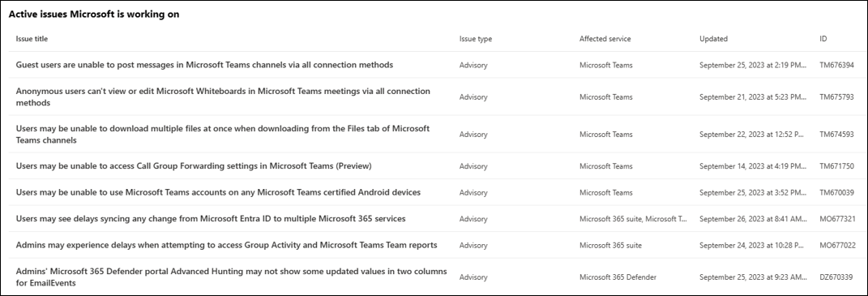
Task: Open the Teams certified Android devices issue
Action: click(218, 192)
